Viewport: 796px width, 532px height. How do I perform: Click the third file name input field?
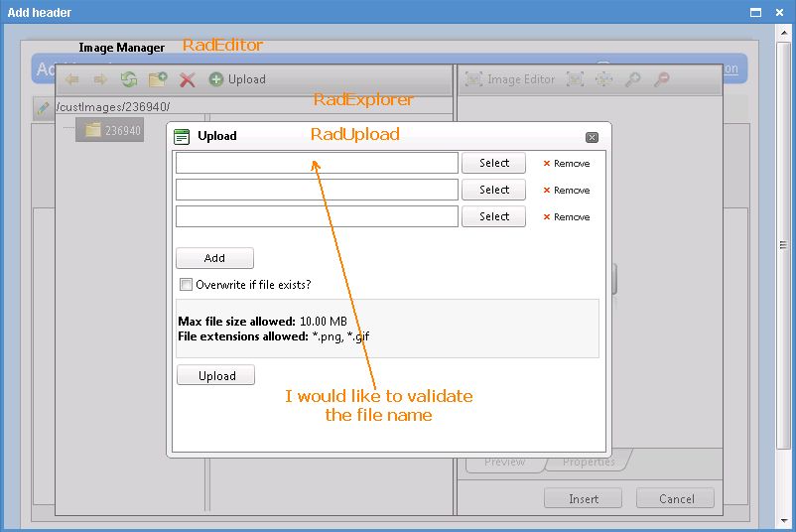[317, 216]
